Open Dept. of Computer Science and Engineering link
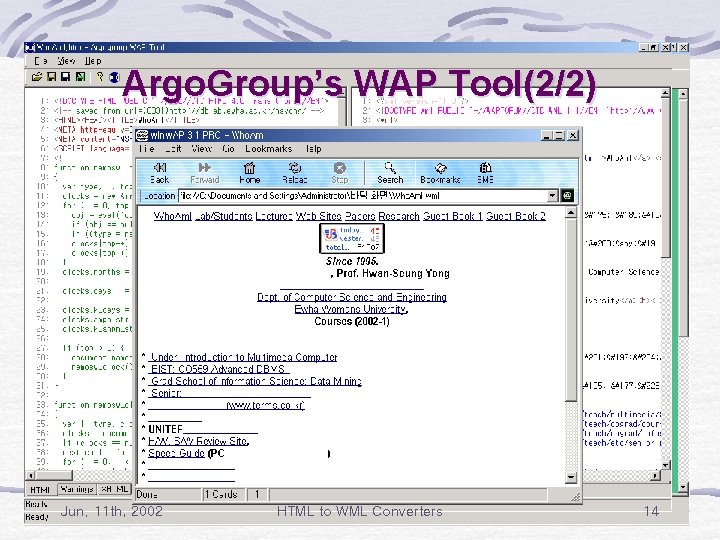Image resolution: width=720 pixels, height=540 pixels. 352,297
